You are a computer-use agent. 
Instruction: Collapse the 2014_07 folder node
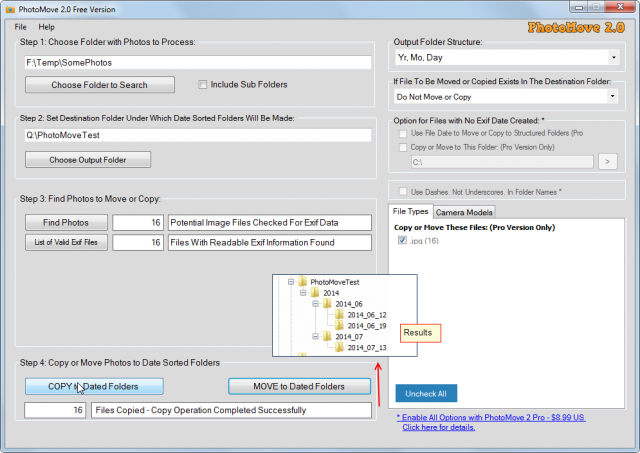pyautogui.click(x=315, y=336)
